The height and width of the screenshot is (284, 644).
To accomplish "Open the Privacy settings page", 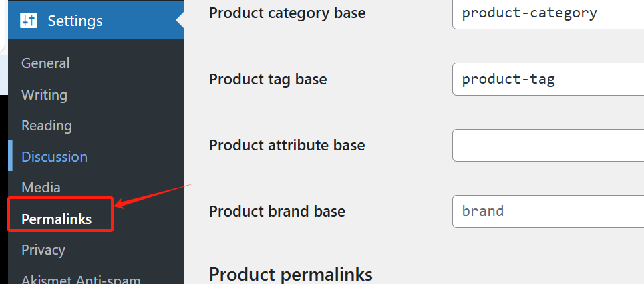I will 43,250.
